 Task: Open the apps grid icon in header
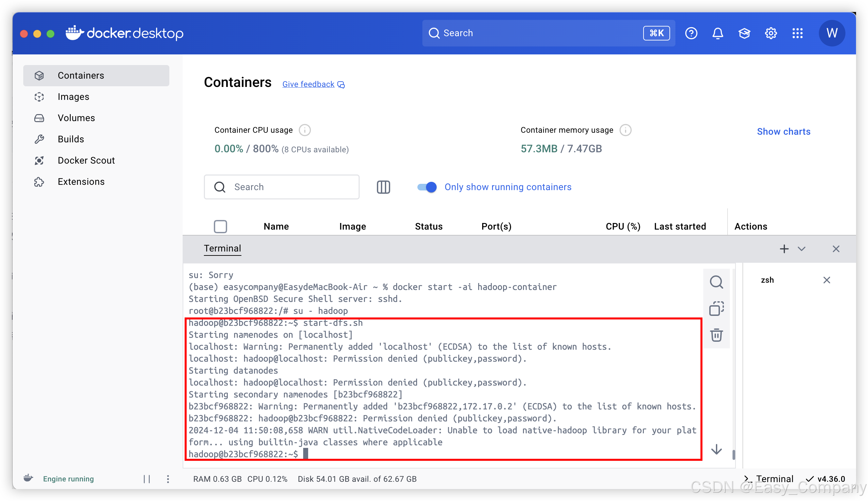[797, 33]
